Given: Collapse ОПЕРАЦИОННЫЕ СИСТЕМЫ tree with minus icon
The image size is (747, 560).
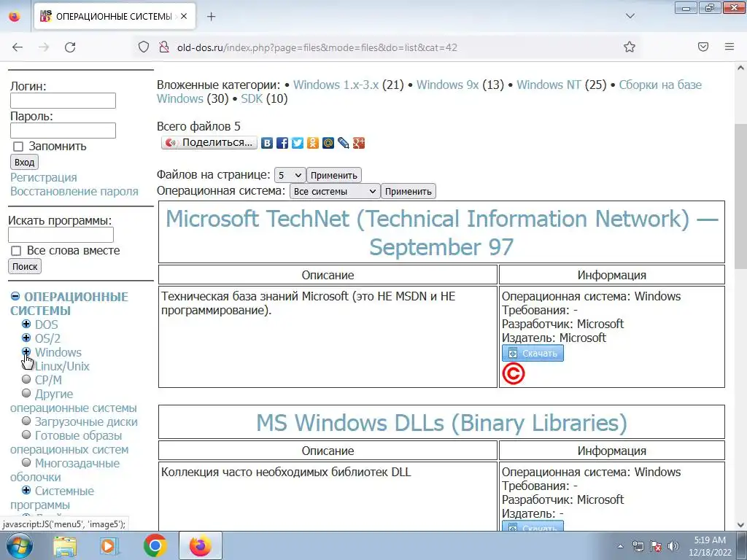Looking at the screenshot, I should point(15,296).
